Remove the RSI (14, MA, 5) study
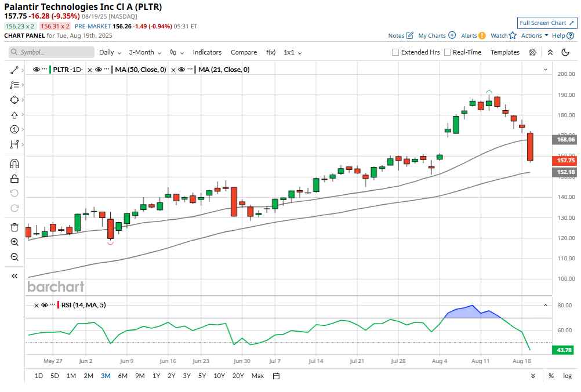The width and height of the screenshot is (581, 392). point(37,305)
